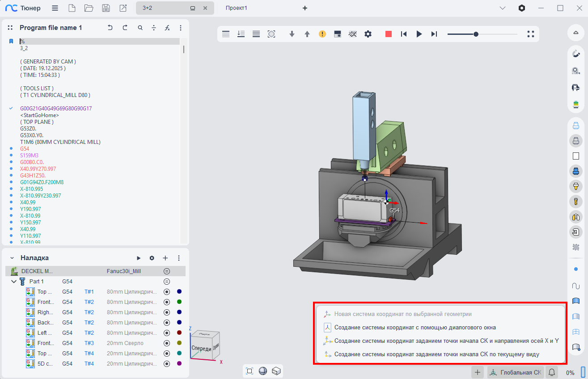Toggle radio button on Front 20mm Сверло row
Viewport: 588px width, 379px height.
[x=167, y=343]
